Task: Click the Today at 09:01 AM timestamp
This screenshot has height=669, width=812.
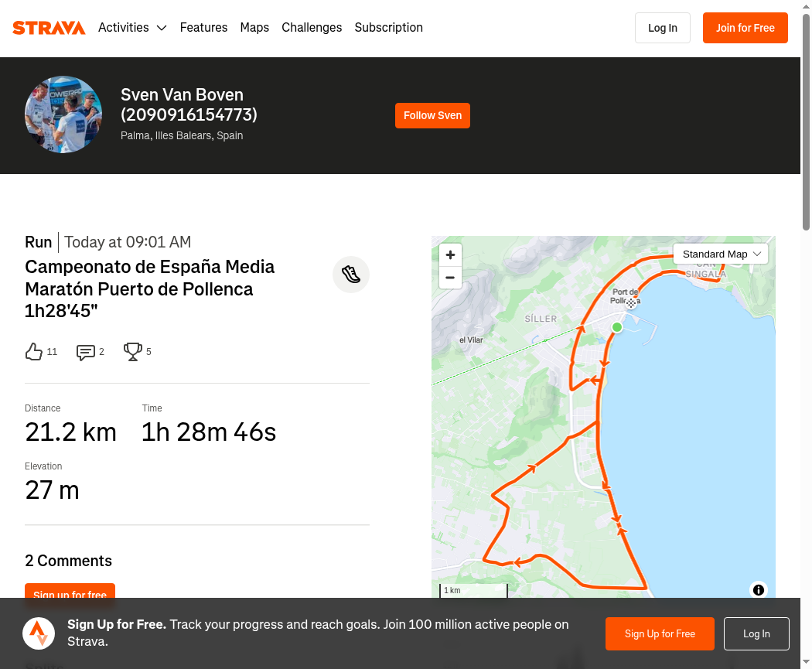Action: pos(128,242)
